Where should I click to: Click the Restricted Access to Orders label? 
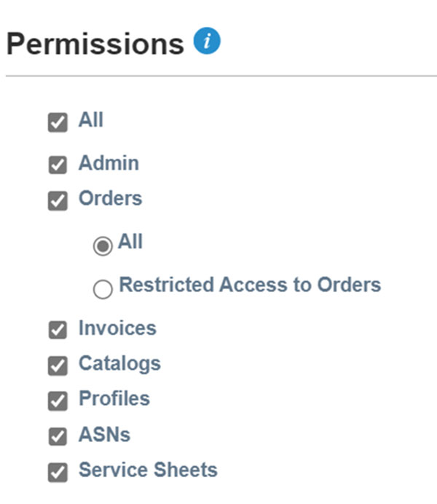(x=250, y=285)
